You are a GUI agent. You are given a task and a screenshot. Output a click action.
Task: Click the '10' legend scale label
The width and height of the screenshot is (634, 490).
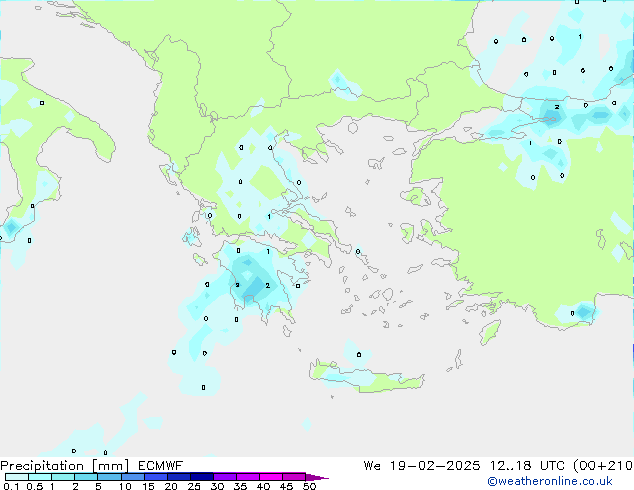pos(125,486)
